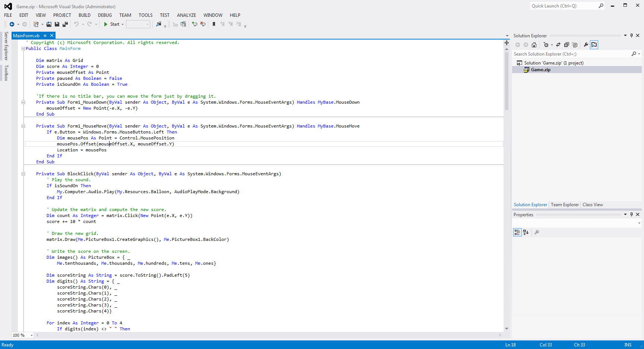The width and height of the screenshot is (644, 349).
Task: Open the FILE menu
Action: pyautogui.click(x=8, y=15)
